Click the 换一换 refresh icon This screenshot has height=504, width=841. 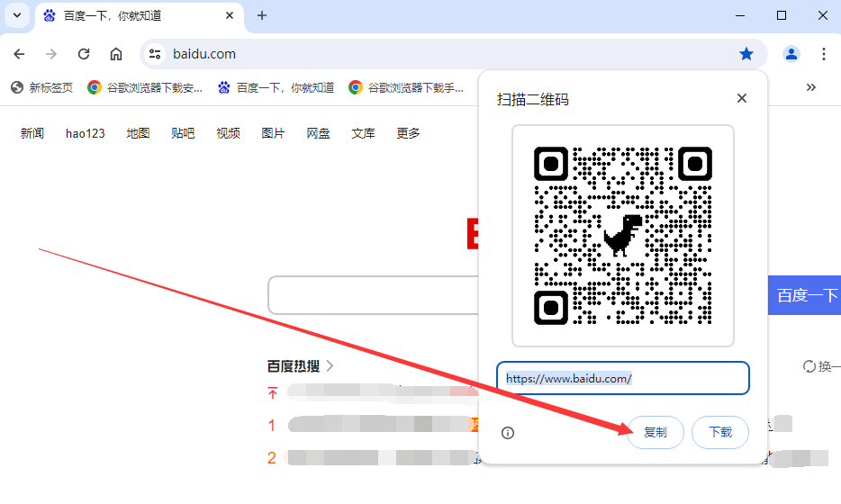point(809,366)
